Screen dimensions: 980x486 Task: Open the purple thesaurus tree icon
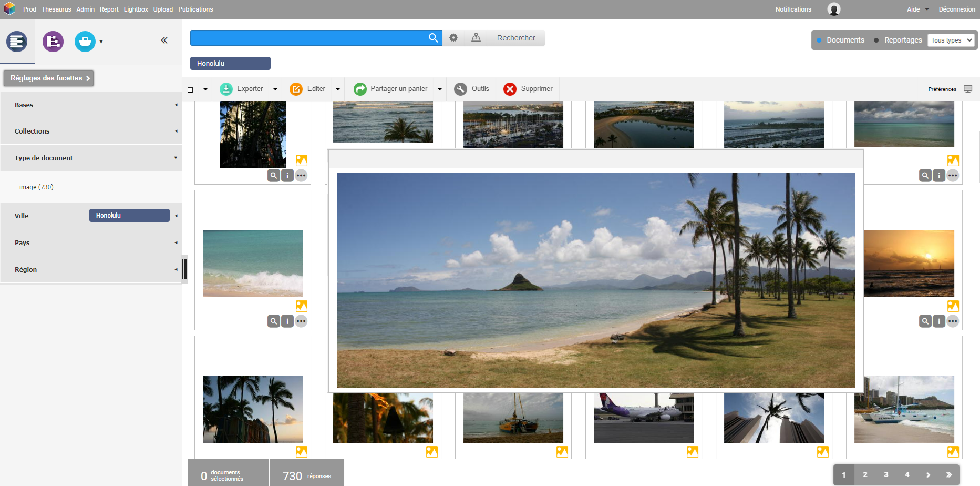[53, 42]
